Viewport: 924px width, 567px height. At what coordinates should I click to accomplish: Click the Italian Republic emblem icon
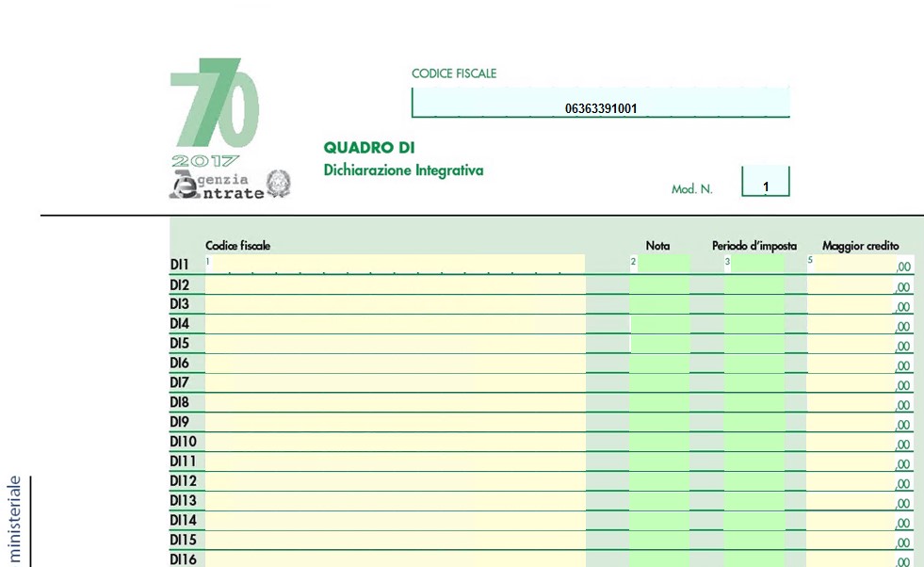click(x=278, y=184)
